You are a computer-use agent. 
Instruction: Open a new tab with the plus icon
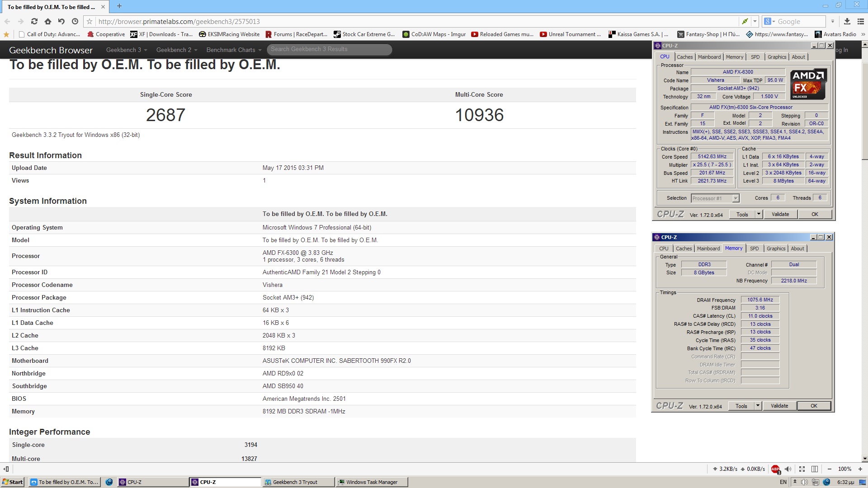(x=119, y=6)
